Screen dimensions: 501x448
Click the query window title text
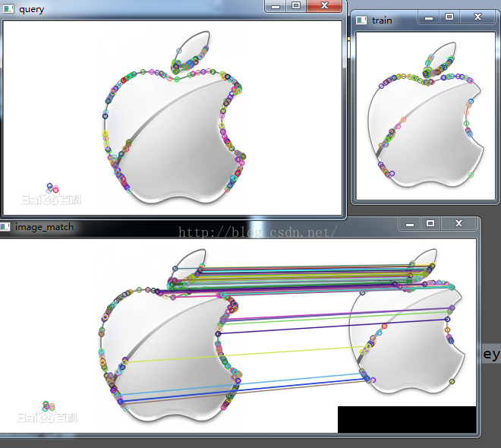(x=32, y=9)
